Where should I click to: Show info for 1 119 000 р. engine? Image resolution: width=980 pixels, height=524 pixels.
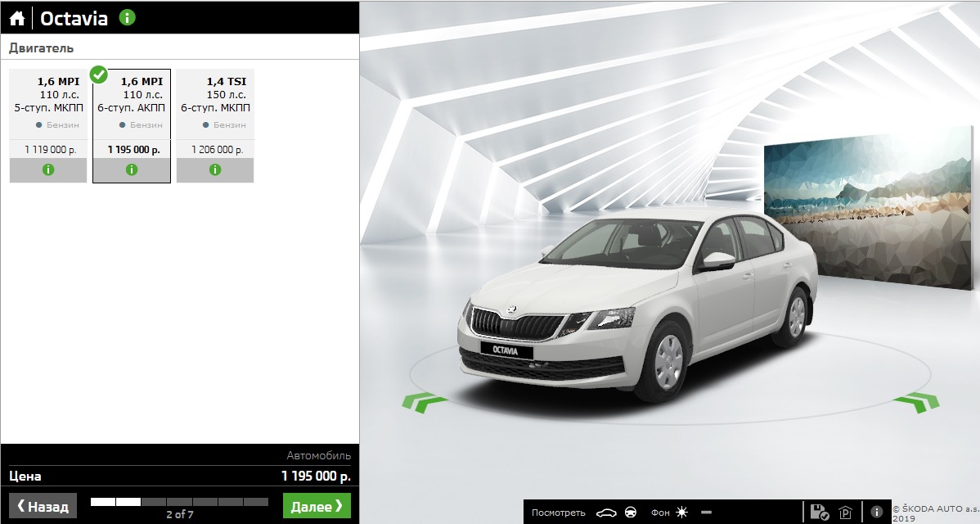point(48,169)
